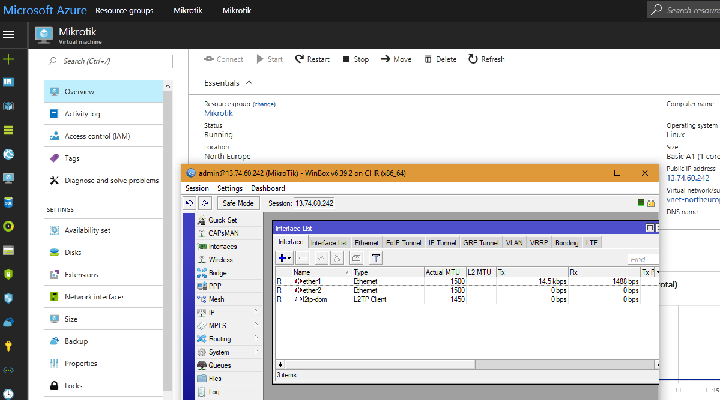Switch to the Ethernet tab
The width and height of the screenshot is (720, 400).
click(x=366, y=242)
